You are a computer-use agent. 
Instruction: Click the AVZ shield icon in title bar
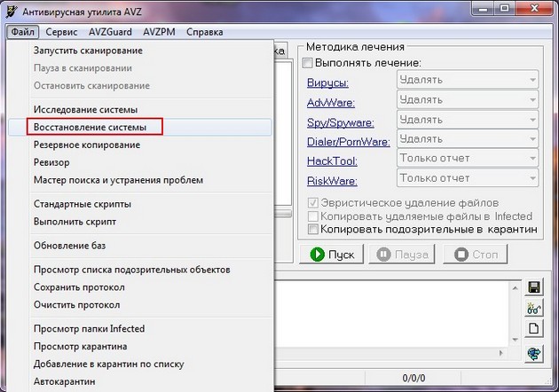[11, 11]
